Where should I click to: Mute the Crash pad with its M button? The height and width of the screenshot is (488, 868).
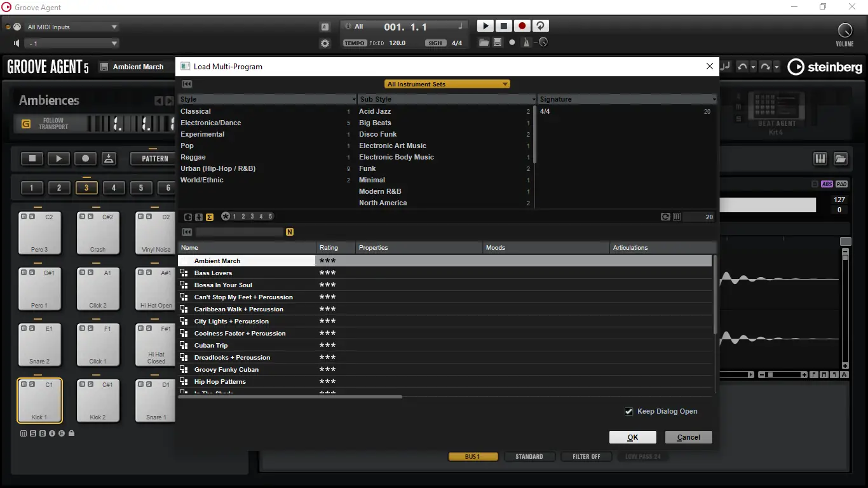click(81, 217)
